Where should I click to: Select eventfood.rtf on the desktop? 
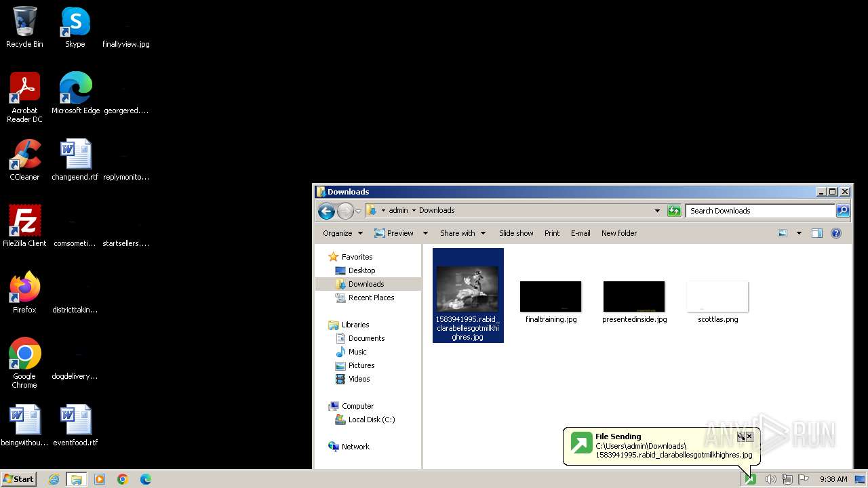[75, 426]
